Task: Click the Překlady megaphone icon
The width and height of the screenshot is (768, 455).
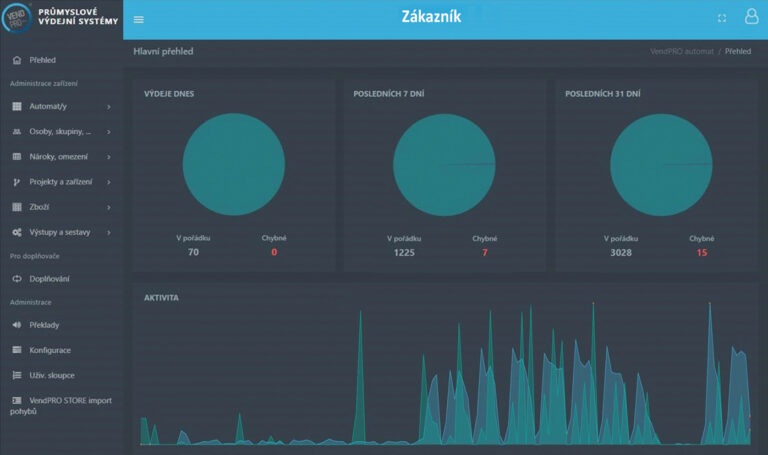Action: pyautogui.click(x=17, y=325)
